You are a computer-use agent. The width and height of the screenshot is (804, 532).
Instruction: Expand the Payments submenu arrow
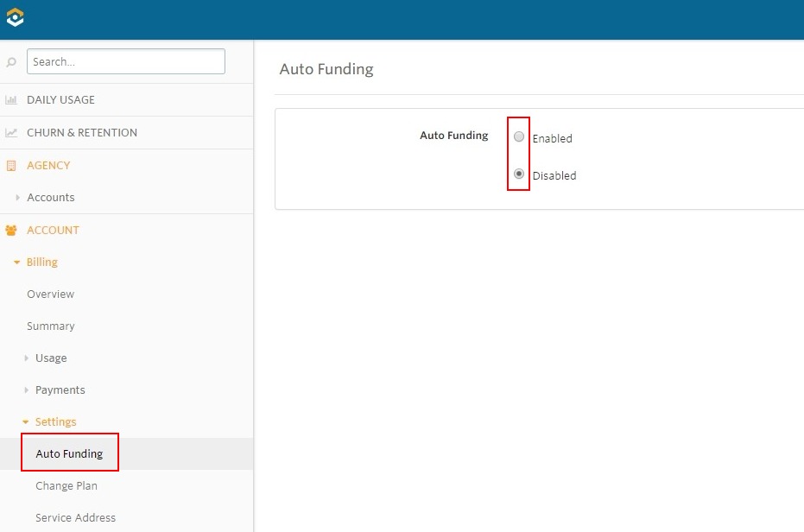point(26,389)
